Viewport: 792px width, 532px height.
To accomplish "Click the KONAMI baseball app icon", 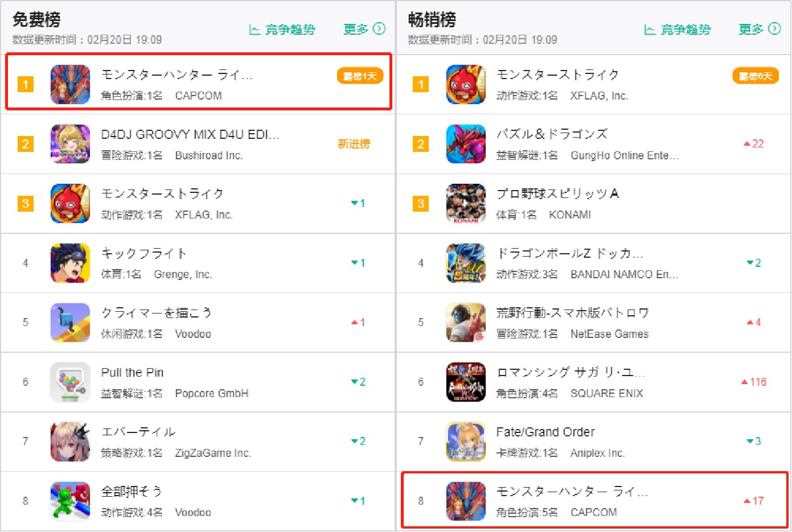I will 466,204.
